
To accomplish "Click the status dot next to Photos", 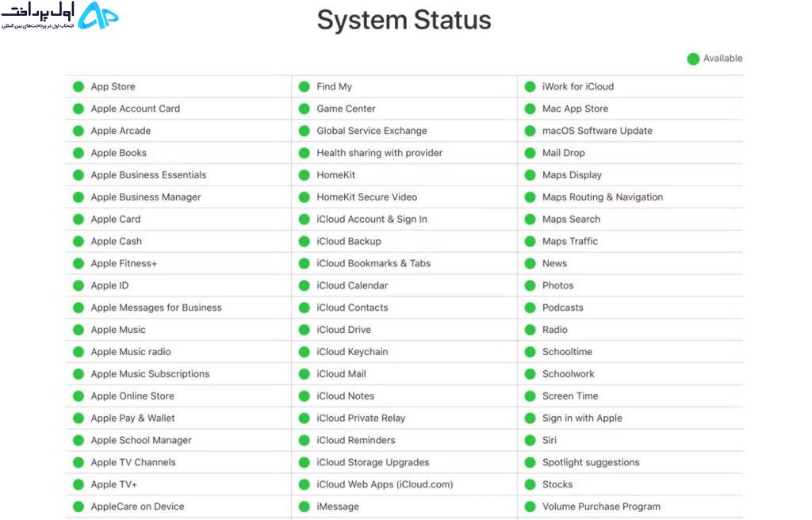I will [530, 285].
